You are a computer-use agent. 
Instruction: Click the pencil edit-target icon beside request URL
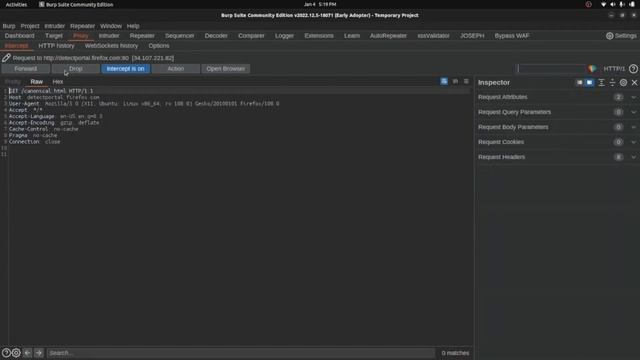point(6,58)
